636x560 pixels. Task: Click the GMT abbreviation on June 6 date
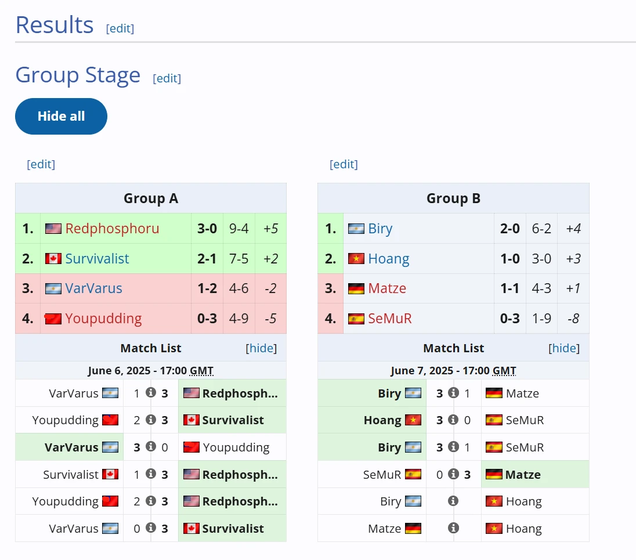201,371
